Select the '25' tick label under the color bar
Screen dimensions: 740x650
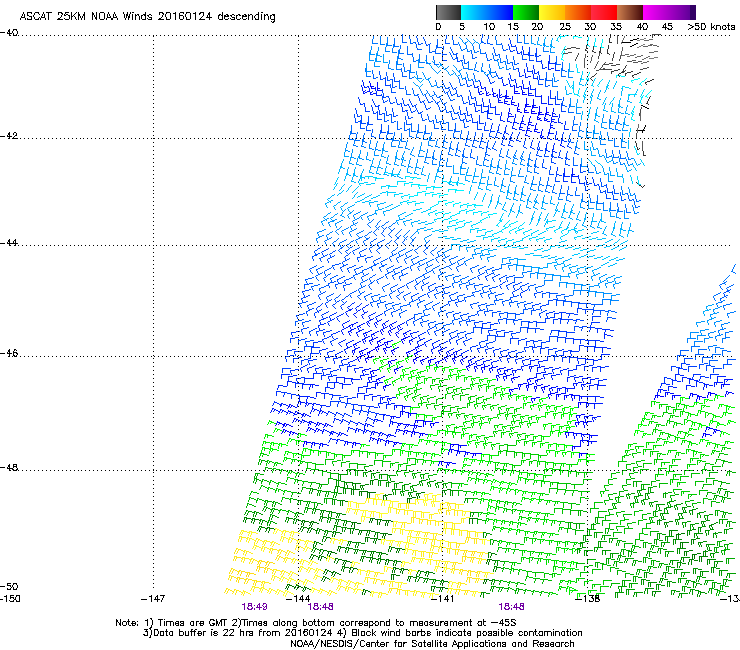pyautogui.click(x=565, y=27)
